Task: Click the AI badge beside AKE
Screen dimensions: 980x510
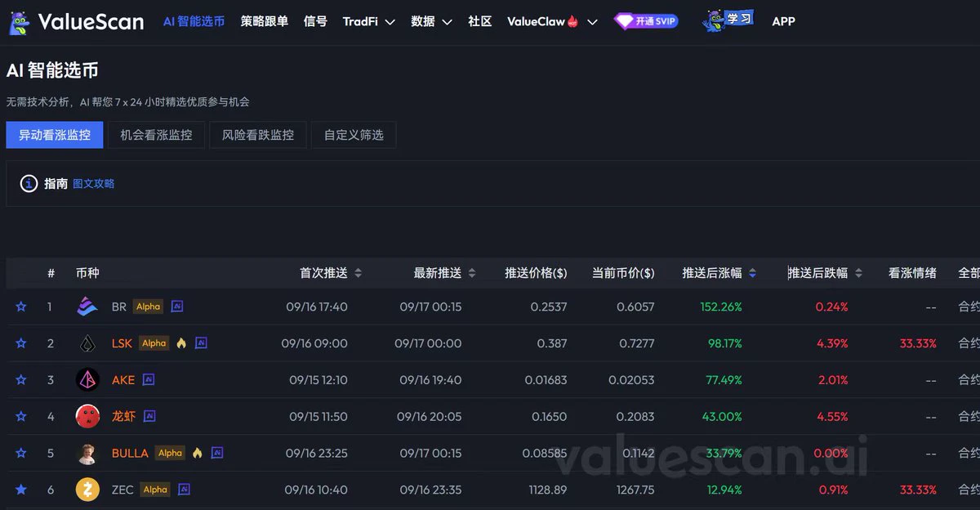Action: [149, 380]
